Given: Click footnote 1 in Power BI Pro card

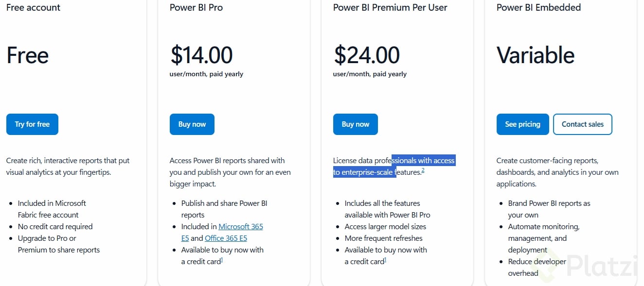Looking at the screenshot, I should (x=222, y=260).
